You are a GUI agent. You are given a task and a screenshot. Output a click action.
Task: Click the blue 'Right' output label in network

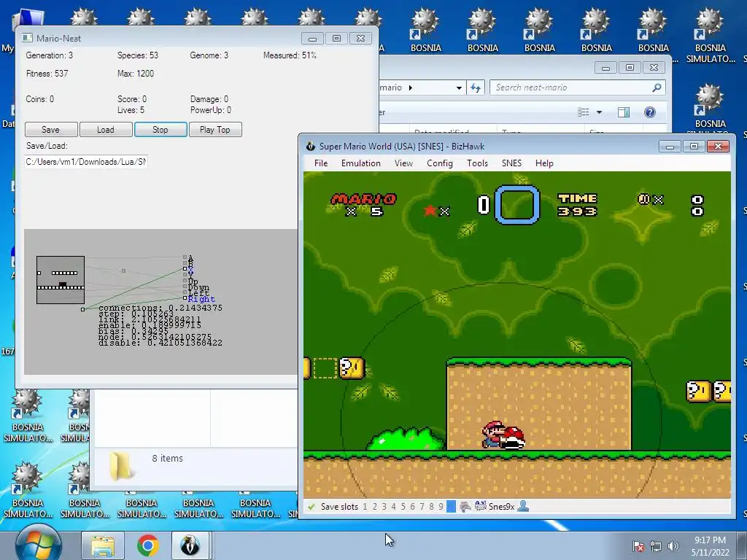pyautogui.click(x=201, y=299)
